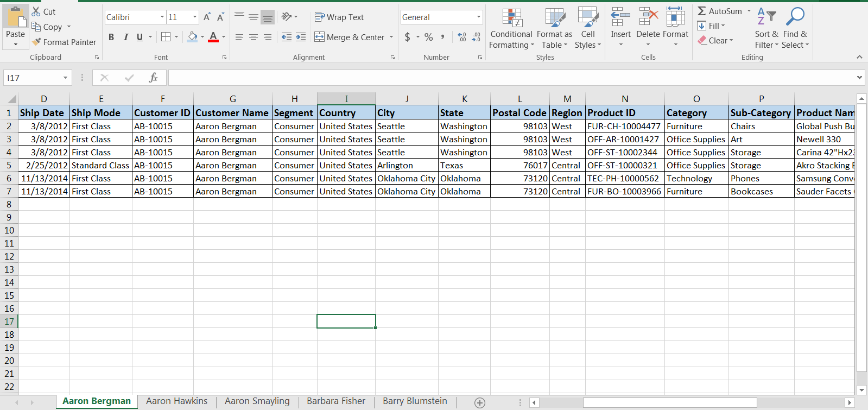Apply Accounting number format dollar icon

[x=408, y=37]
